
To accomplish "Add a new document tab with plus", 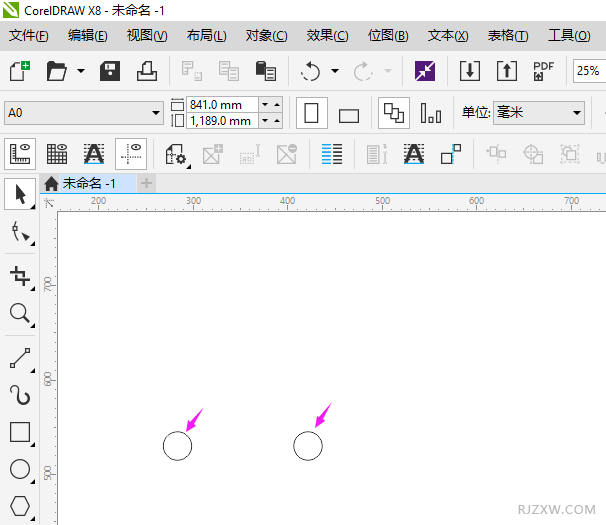I will (146, 183).
